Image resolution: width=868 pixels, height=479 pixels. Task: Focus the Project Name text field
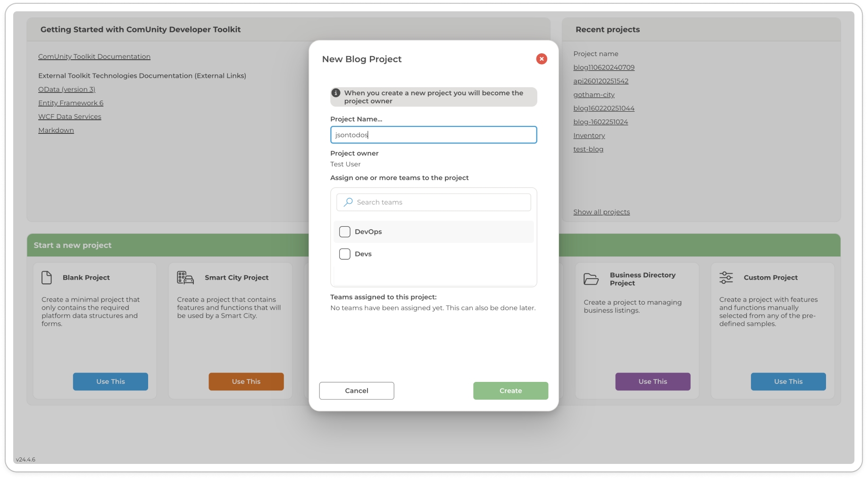coord(433,135)
